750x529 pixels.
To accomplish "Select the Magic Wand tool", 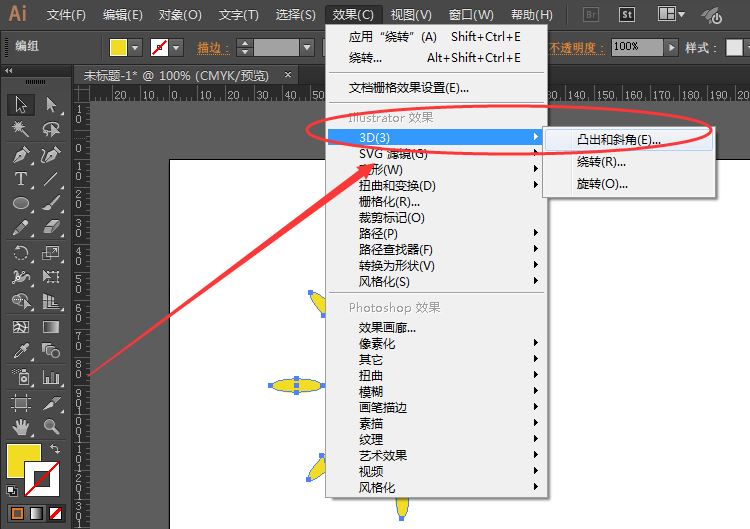I will (x=21, y=130).
